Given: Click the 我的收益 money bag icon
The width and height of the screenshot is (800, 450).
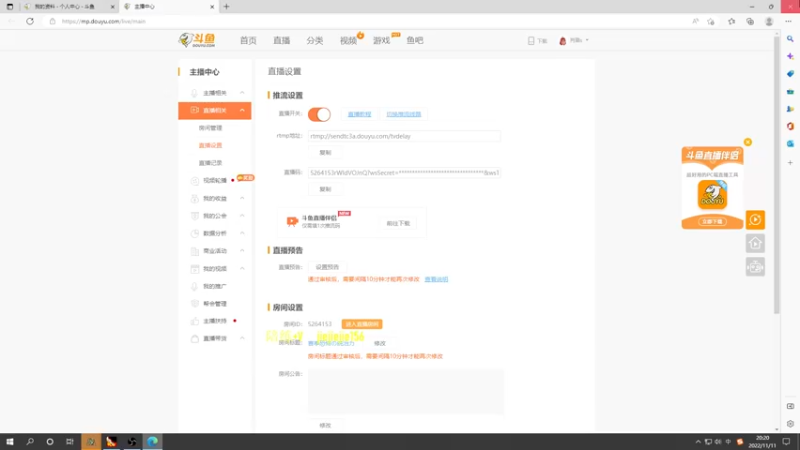Looking at the screenshot, I should coord(194,198).
